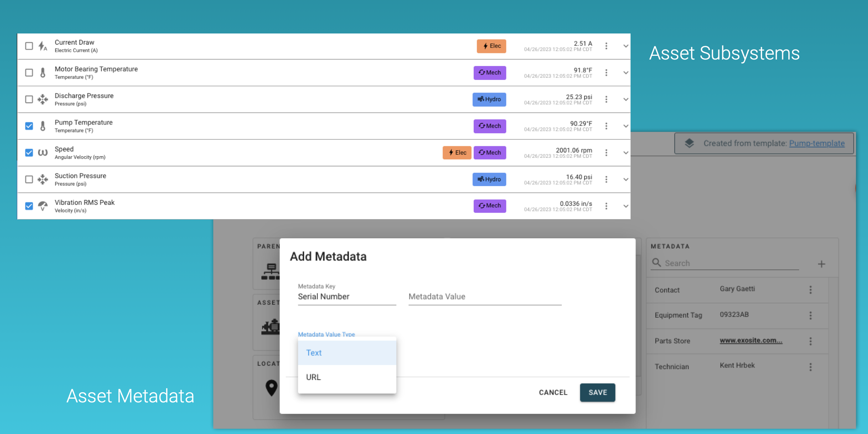Open the Pump-template link
868x434 pixels.
(817, 143)
